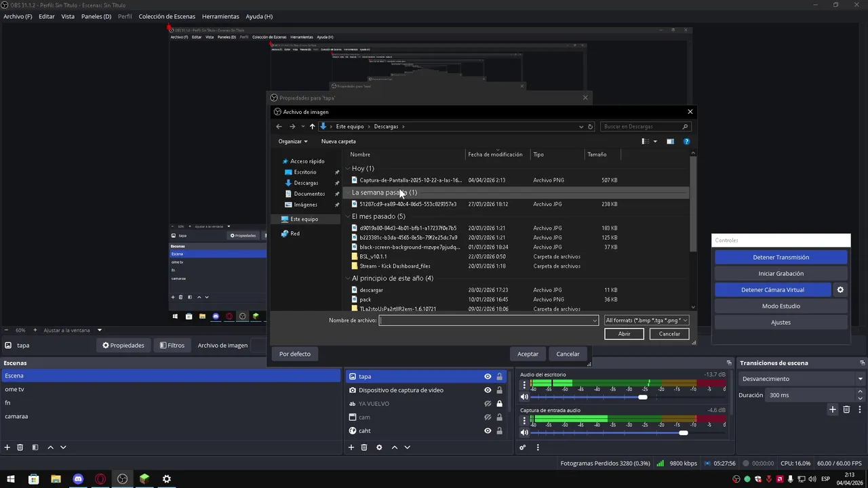
Task: Lock the caht source
Action: (x=500, y=431)
